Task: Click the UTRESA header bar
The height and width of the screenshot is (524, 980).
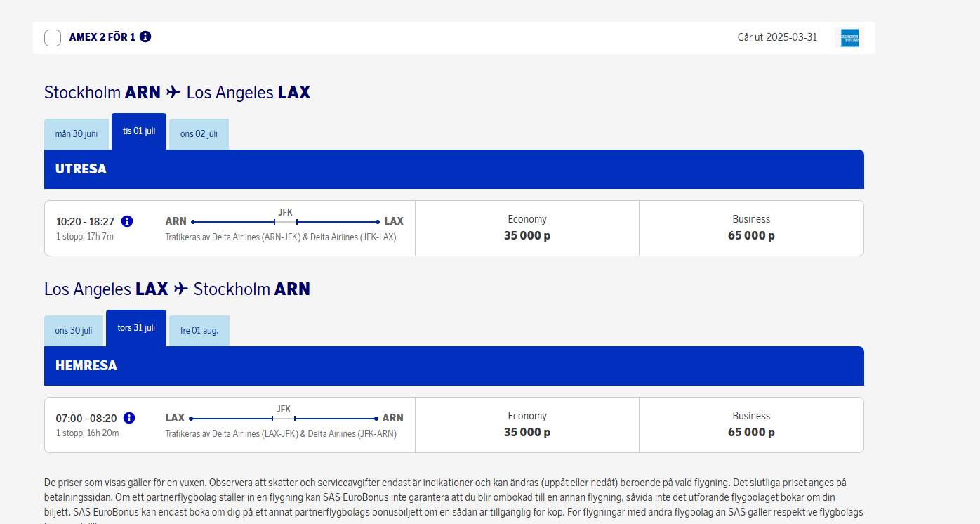Action: [x=453, y=169]
